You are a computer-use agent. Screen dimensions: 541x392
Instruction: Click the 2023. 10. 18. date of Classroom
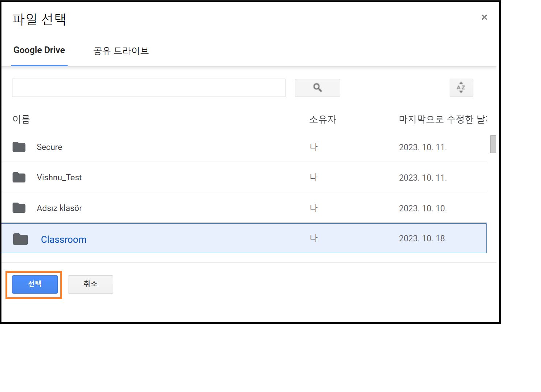coord(423,238)
